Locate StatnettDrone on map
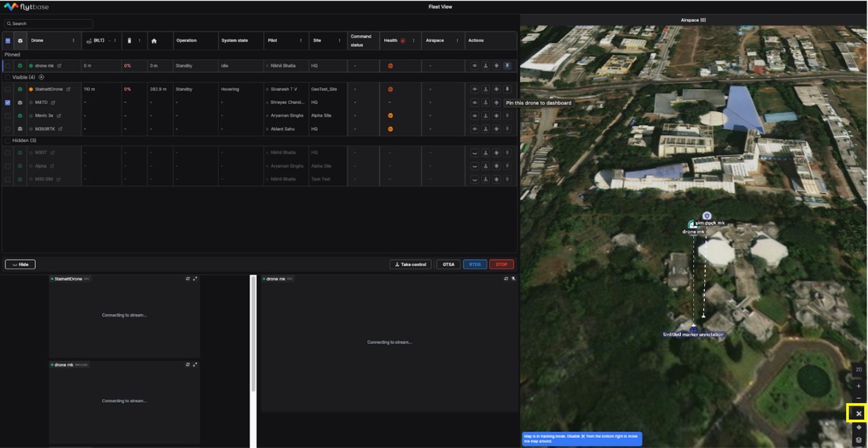868x448 pixels. point(496,89)
